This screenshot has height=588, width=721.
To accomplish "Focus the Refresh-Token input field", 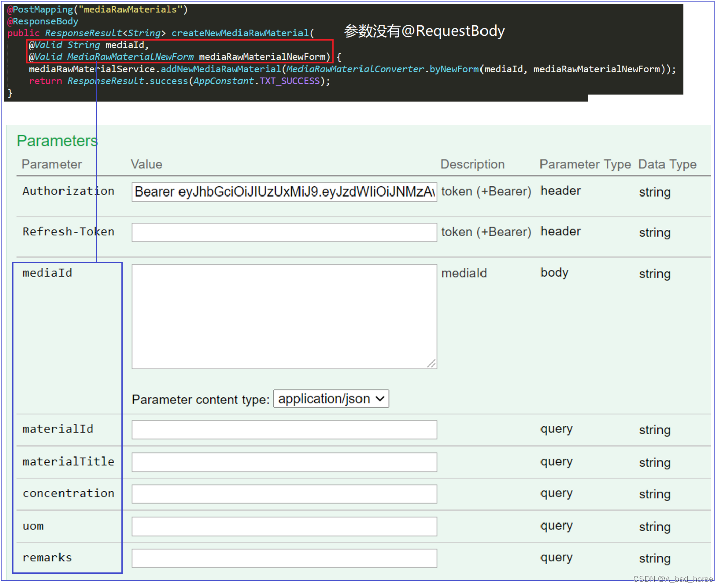I will [x=284, y=232].
